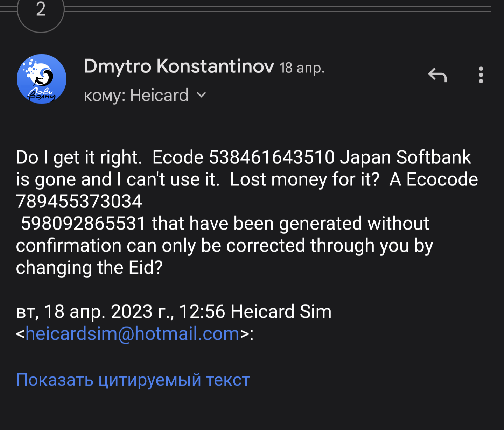Select the opening sentence Do I get it right.

click(x=79, y=158)
